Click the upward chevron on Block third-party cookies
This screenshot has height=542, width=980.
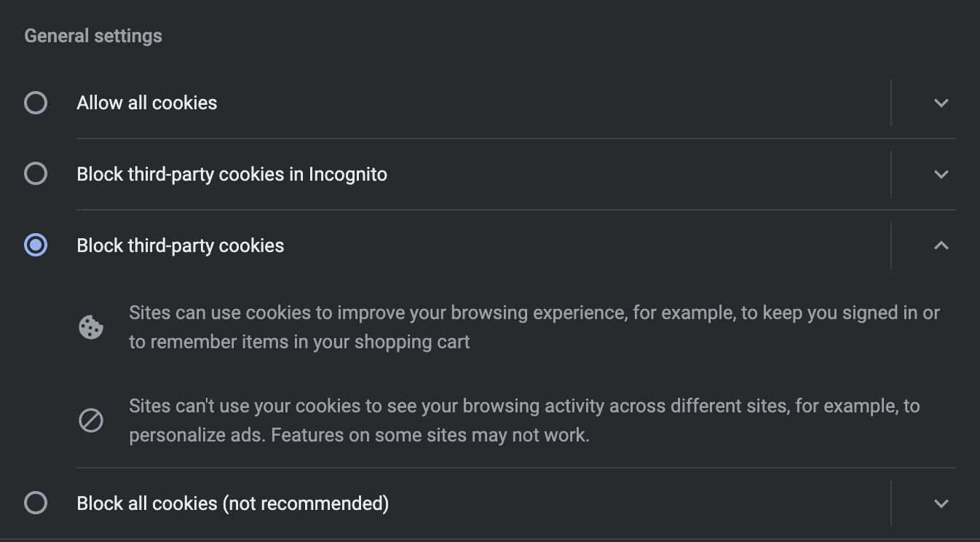tap(941, 245)
